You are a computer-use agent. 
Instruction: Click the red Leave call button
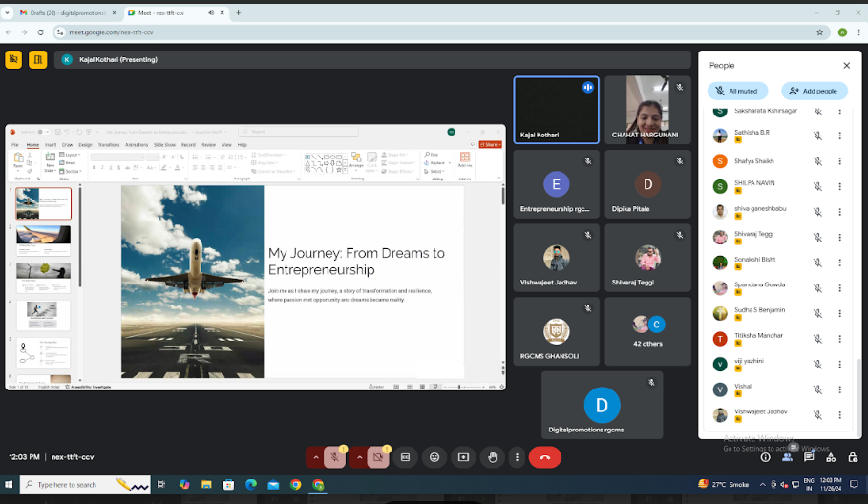tap(544, 457)
